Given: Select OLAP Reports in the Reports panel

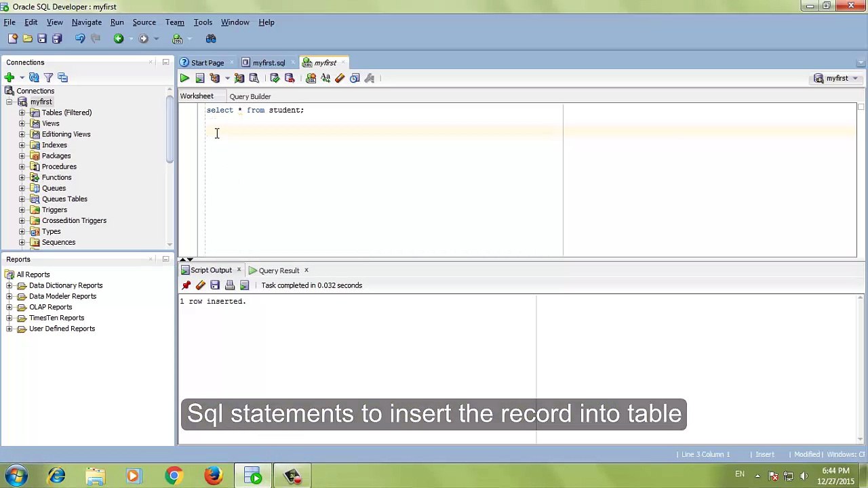Looking at the screenshot, I should 50,307.
